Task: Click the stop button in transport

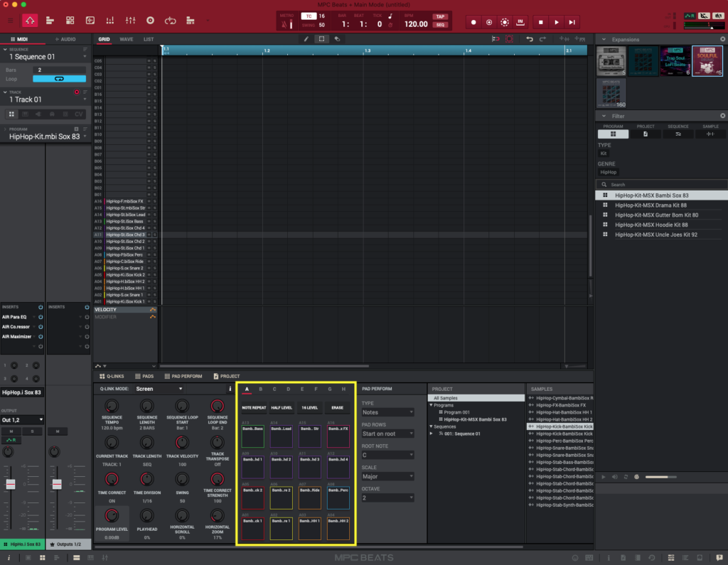Action: (x=540, y=22)
